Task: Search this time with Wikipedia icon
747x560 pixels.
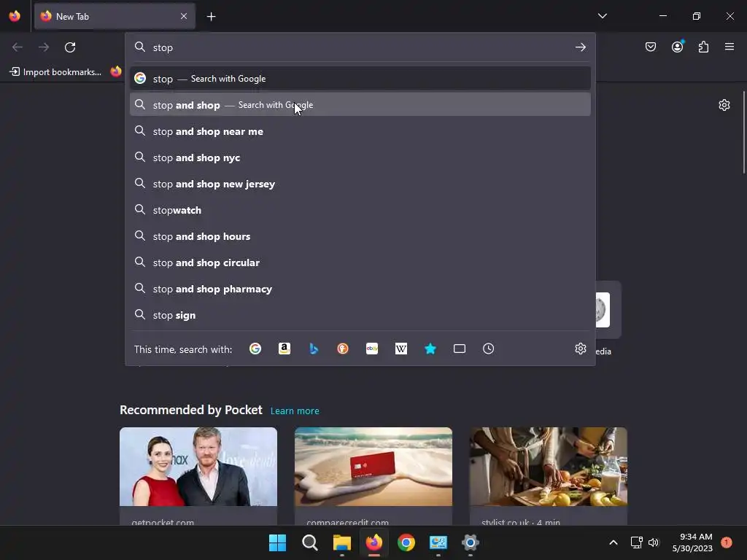Action: [401, 349]
